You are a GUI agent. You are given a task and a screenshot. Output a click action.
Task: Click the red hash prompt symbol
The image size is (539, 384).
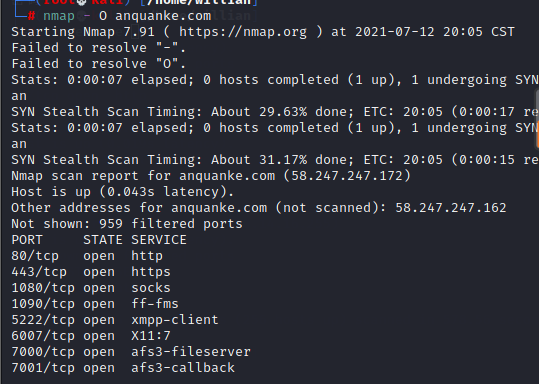(31, 16)
